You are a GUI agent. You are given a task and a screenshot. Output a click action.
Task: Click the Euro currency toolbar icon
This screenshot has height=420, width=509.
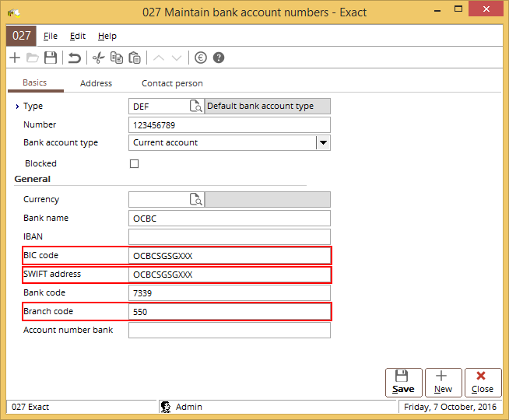click(x=201, y=58)
